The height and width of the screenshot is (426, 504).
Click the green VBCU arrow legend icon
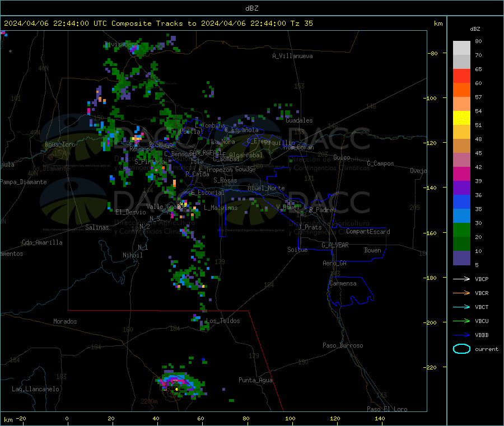pos(461,321)
